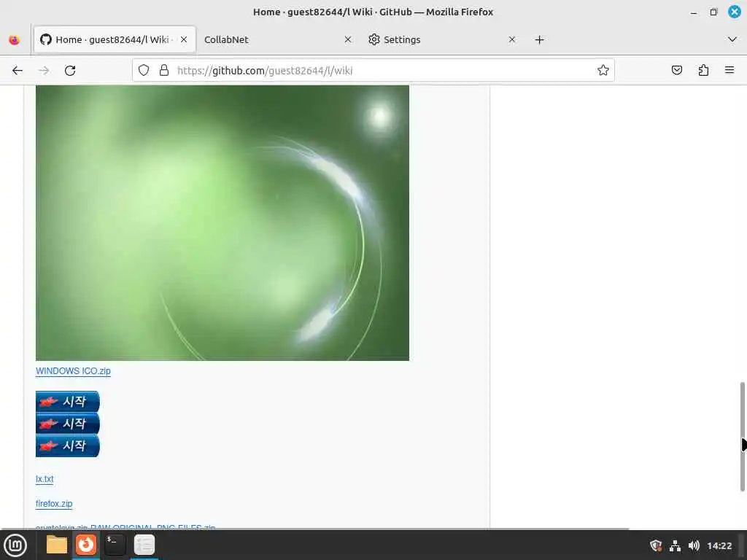Open the network tray icon
This screenshot has width=747, height=560.
(x=675, y=545)
